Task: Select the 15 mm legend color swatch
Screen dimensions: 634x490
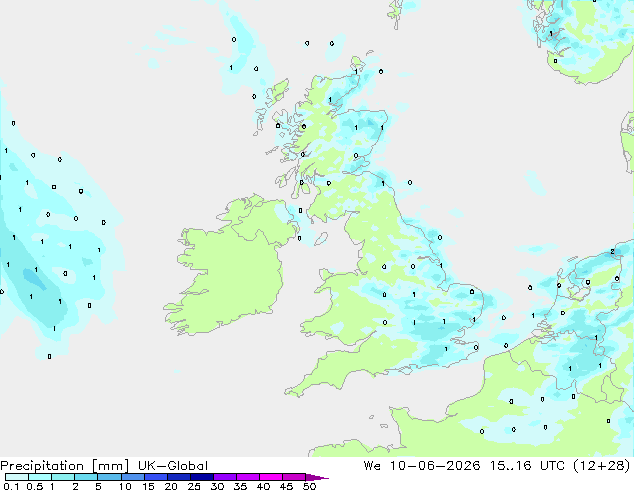Action: [155, 477]
